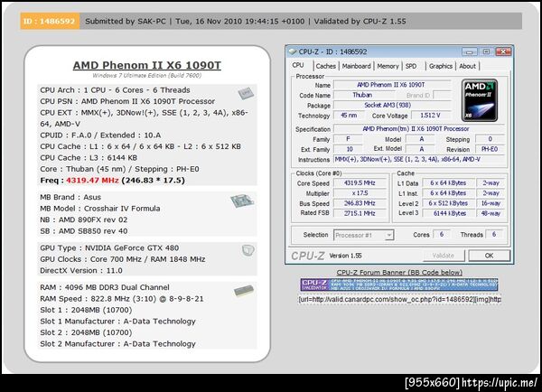Viewport: 542px width, 392px height.
Task: Click the CPU-Z title bar app icon
Action: coord(293,51)
